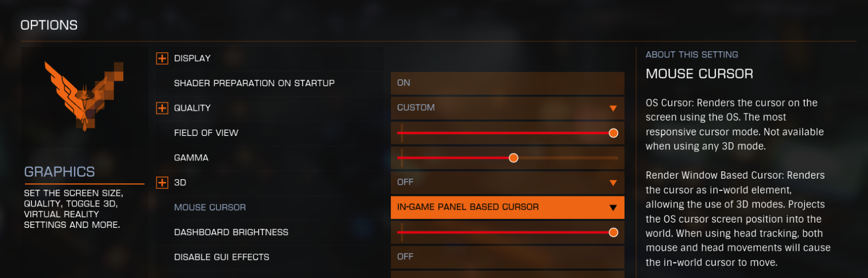Image resolution: width=868 pixels, height=278 pixels.
Task: Click the In-Game Panel Based Cursor field
Action: pos(507,207)
